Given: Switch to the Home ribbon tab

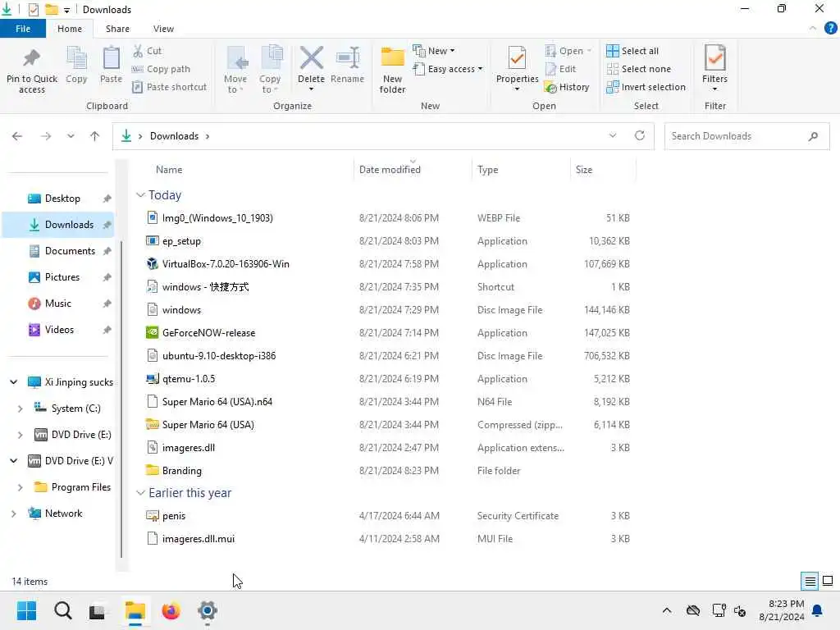Looking at the screenshot, I should coord(70,29).
